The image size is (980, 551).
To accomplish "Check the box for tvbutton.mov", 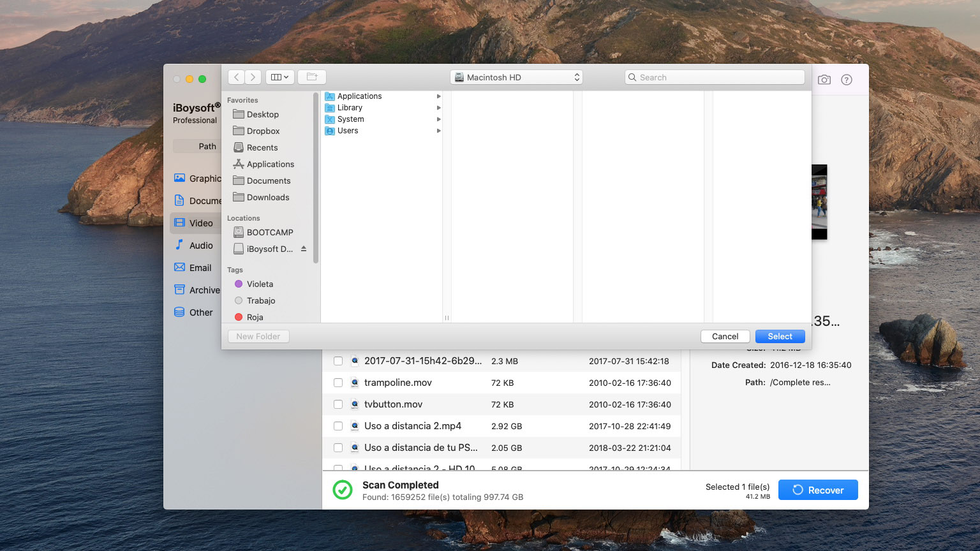I will pyautogui.click(x=338, y=404).
